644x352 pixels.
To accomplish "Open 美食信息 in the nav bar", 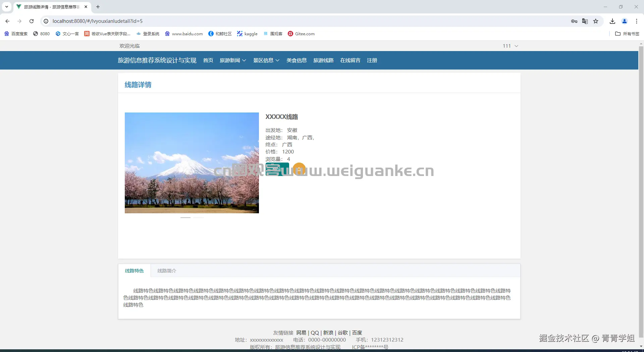I will click(x=297, y=60).
